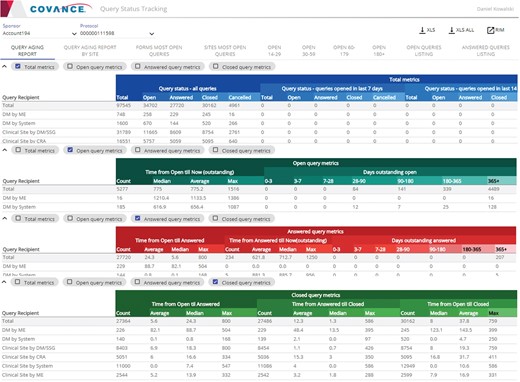
Task: Download the XLS ALL export
Action: tap(461, 30)
